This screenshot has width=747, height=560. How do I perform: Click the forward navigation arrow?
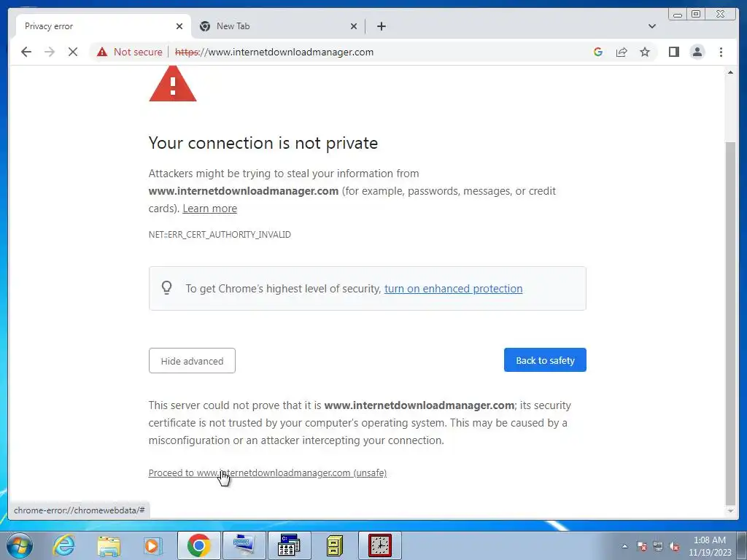pyautogui.click(x=50, y=52)
